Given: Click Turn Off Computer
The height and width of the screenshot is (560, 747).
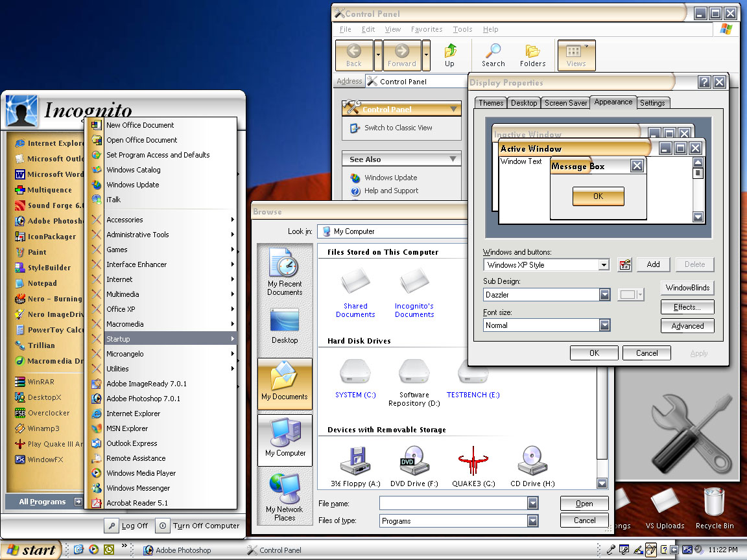Looking at the screenshot, I should [x=198, y=526].
